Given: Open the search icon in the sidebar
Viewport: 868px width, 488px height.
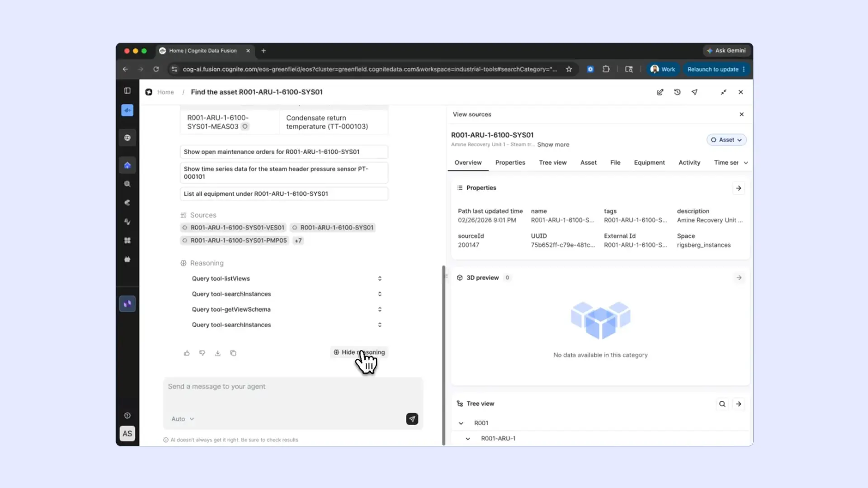Looking at the screenshot, I should 127,184.
